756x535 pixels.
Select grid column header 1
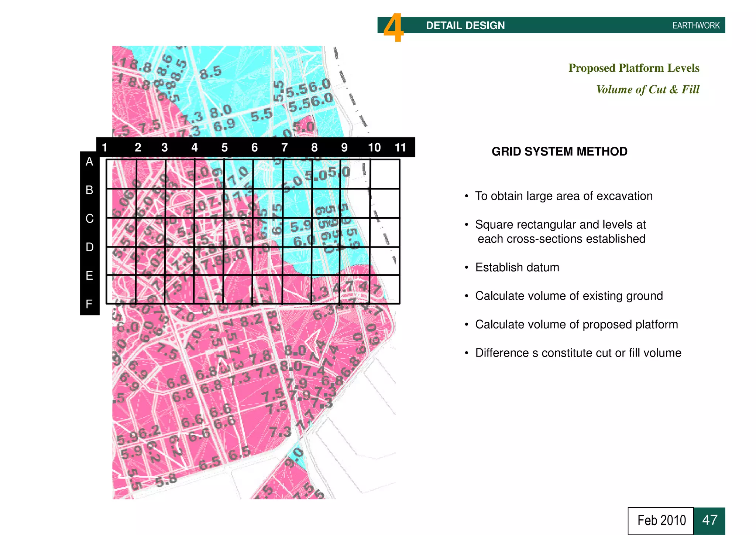pyautogui.click(x=104, y=147)
